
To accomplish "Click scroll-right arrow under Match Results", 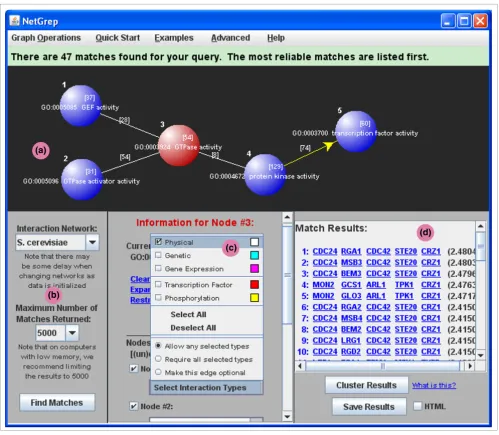I will (x=470, y=366).
